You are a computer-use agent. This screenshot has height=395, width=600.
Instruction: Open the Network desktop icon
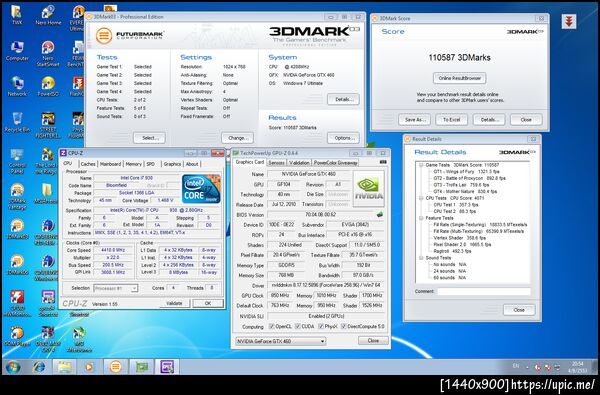tap(17, 86)
